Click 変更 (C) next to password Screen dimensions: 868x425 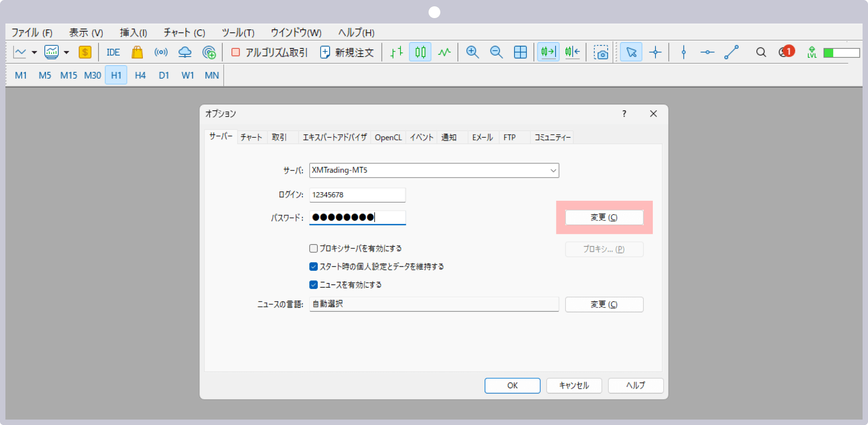coord(604,217)
